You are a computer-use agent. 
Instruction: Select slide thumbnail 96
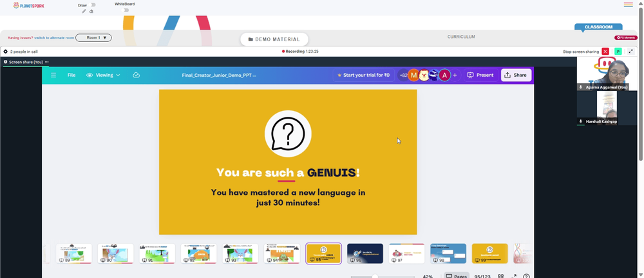(x=365, y=253)
